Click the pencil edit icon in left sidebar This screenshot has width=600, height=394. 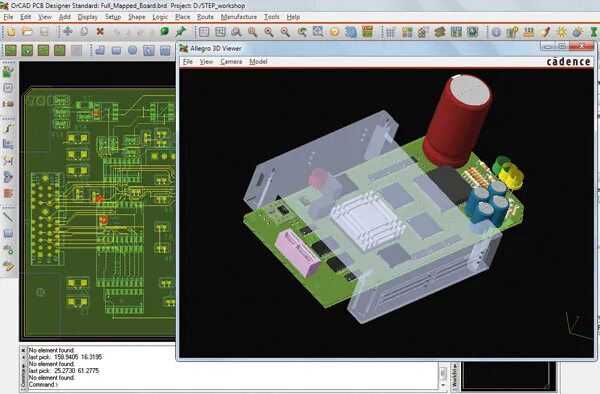[8, 265]
